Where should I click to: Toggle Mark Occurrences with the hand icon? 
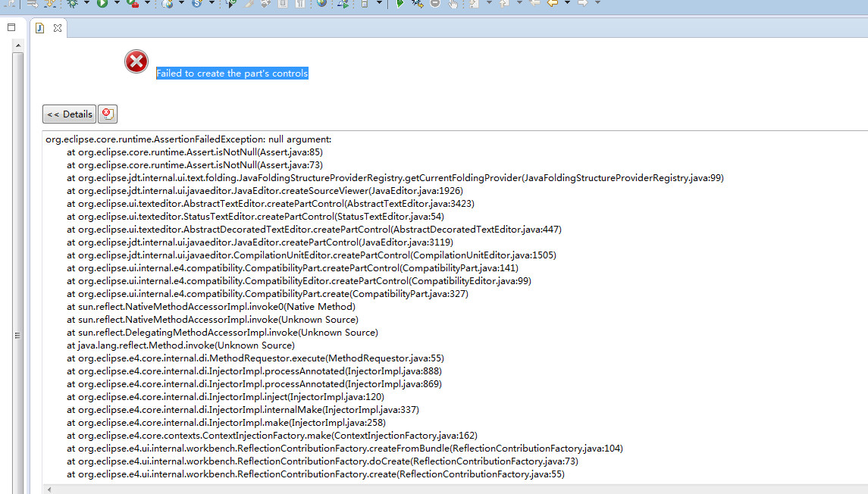point(453,6)
